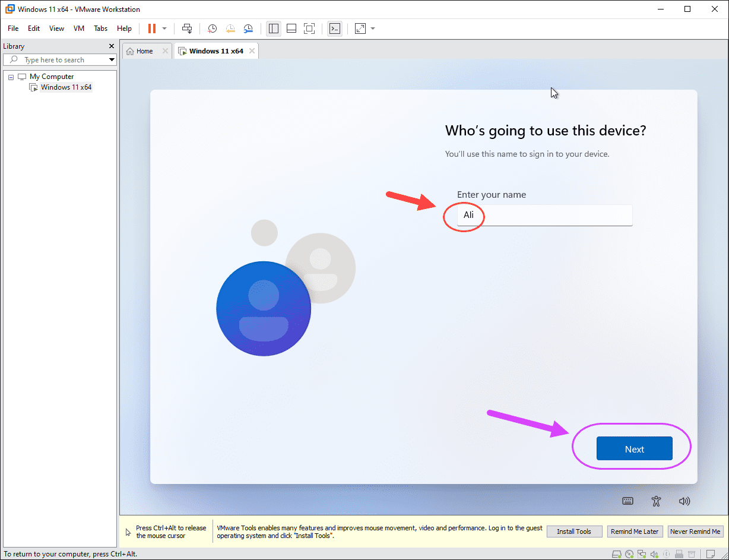The width and height of the screenshot is (729, 560).
Task: Maximize the VMware Workstation window
Action: pos(687,9)
